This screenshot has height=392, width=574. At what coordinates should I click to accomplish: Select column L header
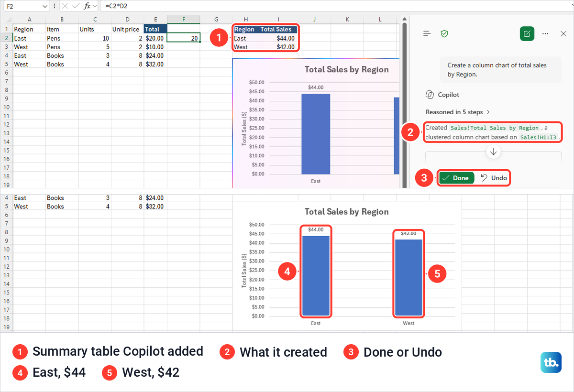click(380, 19)
